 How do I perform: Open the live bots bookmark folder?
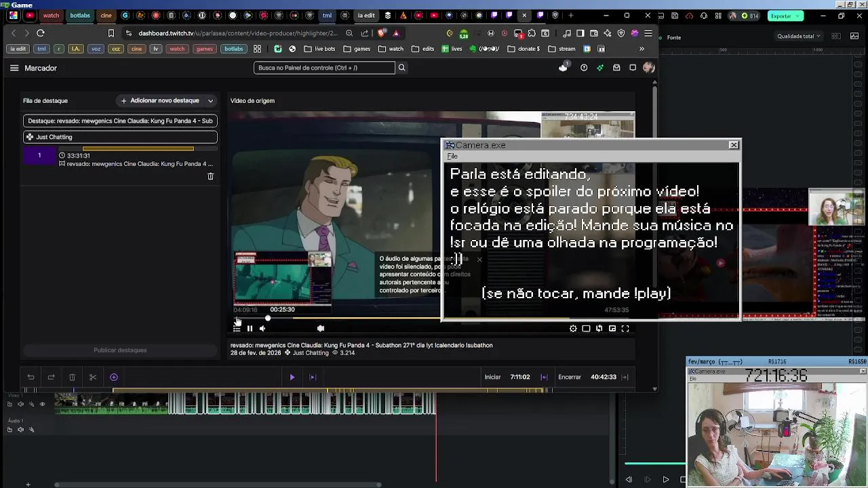tap(319, 49)
